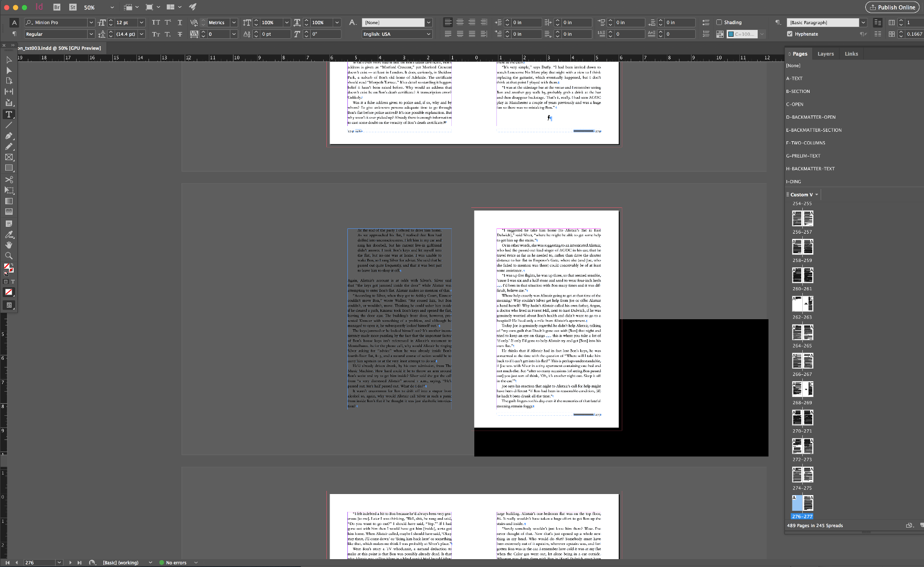Click the GPU performance rocket icon
This screenshot has height=567, width=924.
click(193, 7)
